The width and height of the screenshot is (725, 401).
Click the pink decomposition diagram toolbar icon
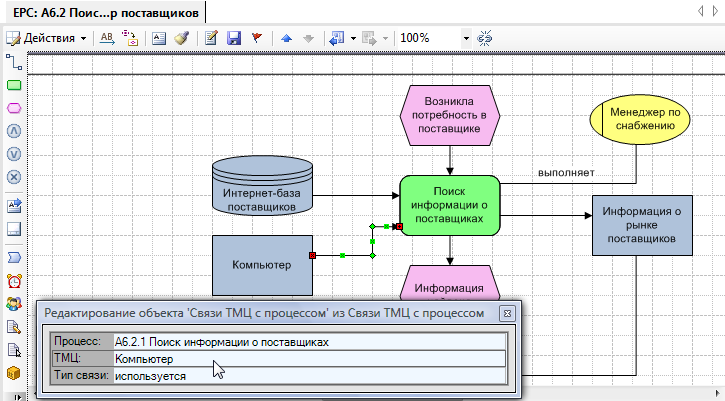click(x=130, y=38)
